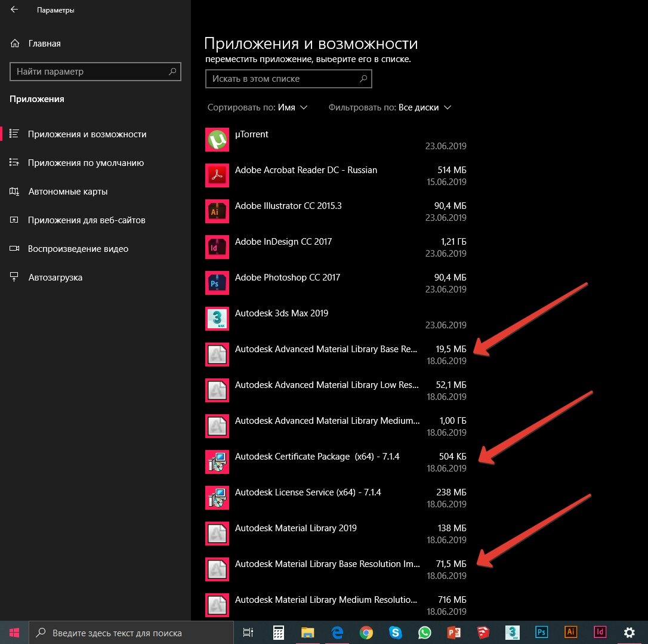Click the 1,21 ГБ size value
The image size is (648, 644).
[453, 241]
